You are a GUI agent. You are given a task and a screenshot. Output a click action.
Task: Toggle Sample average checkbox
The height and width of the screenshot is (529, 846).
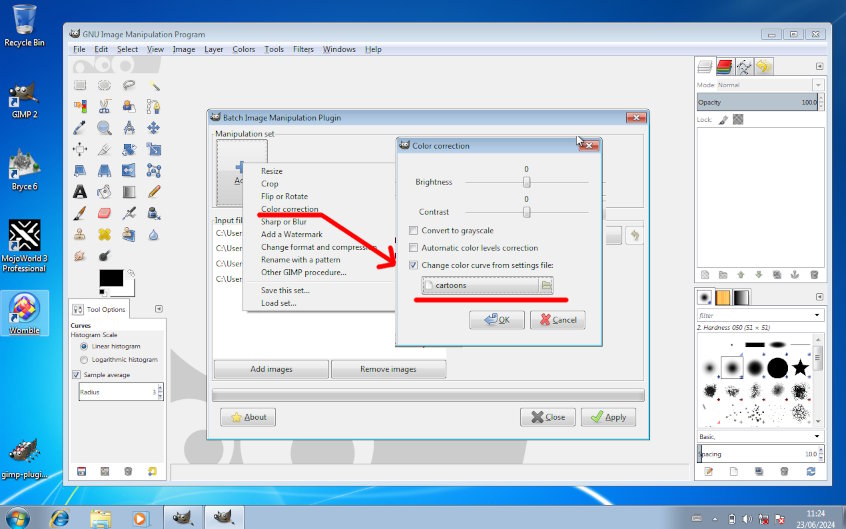point(76,375)
